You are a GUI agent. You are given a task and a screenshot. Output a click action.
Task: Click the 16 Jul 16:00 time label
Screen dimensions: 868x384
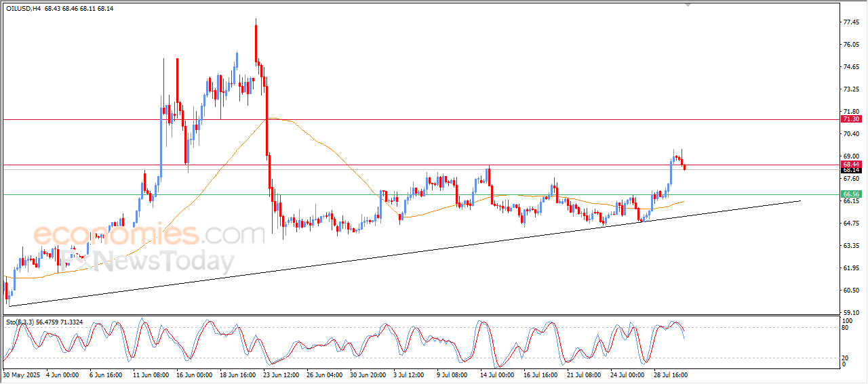pyautogui.click(x=540, y=374)
